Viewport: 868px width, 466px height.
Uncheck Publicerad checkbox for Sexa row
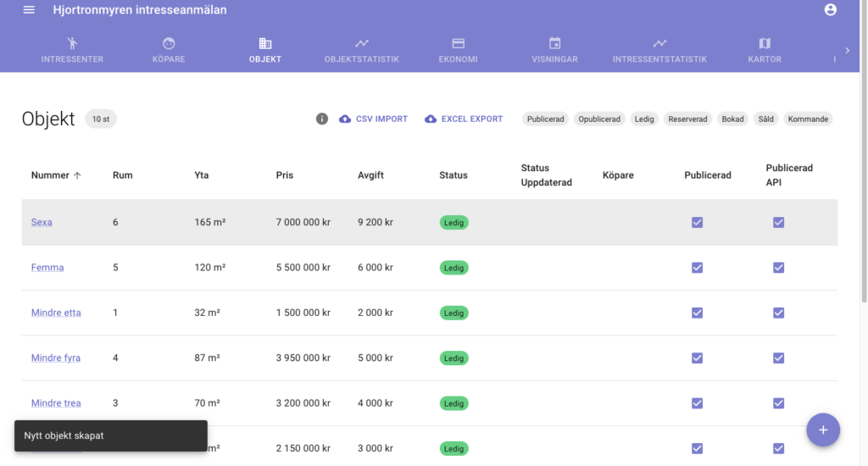pos(697,223)
